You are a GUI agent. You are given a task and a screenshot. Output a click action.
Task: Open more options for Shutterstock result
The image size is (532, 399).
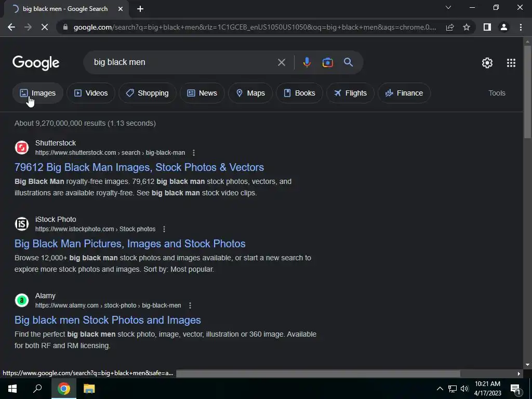point(194,153)
